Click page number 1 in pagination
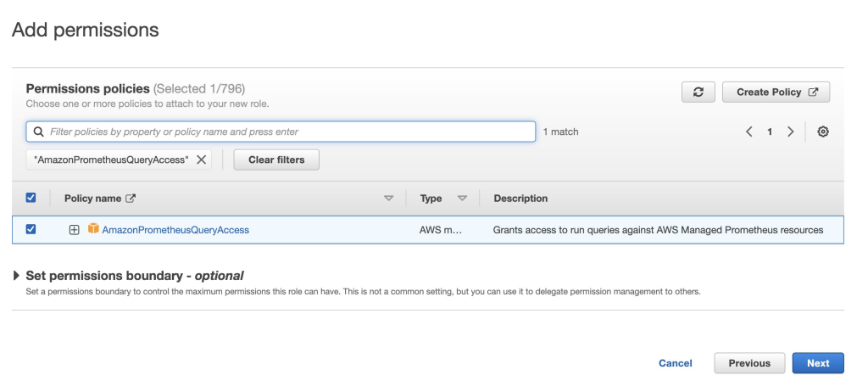The width and height of the screenshot is (868, 381). pyautogui.click(x=770, y=132)
